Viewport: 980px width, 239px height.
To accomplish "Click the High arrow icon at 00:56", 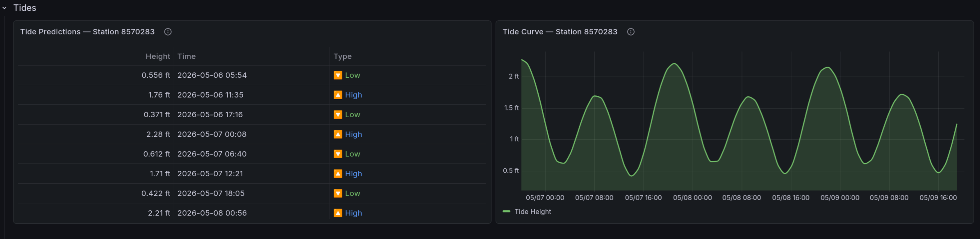I will point(338,213).
